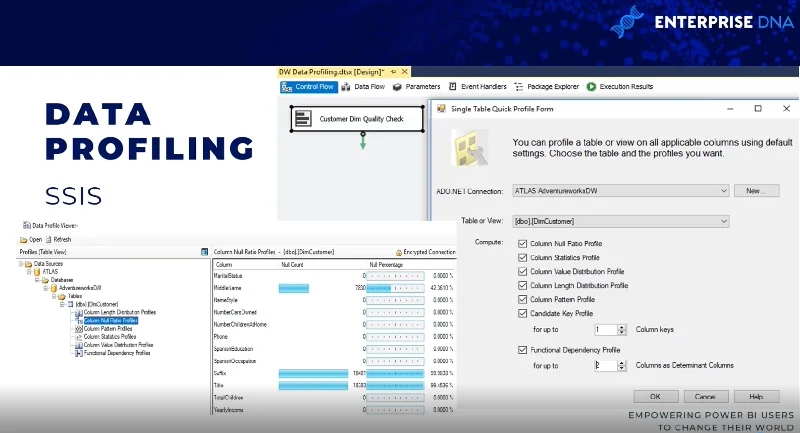Click the Cancel button in profile form
The width and height of the screenshot is (800, 433).
coord(705,396)
